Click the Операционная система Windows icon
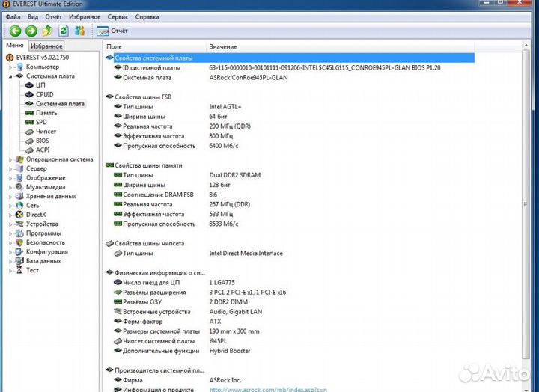The image size is (539, 392). [20, 159]
